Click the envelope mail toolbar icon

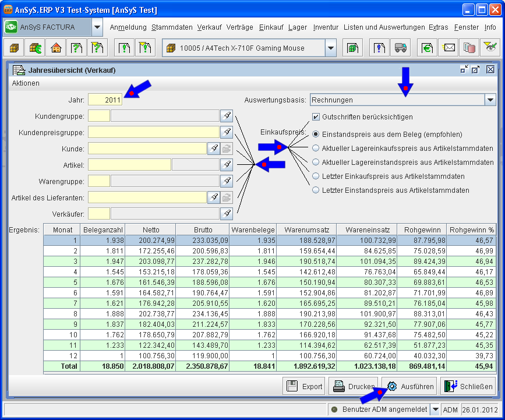449,48
